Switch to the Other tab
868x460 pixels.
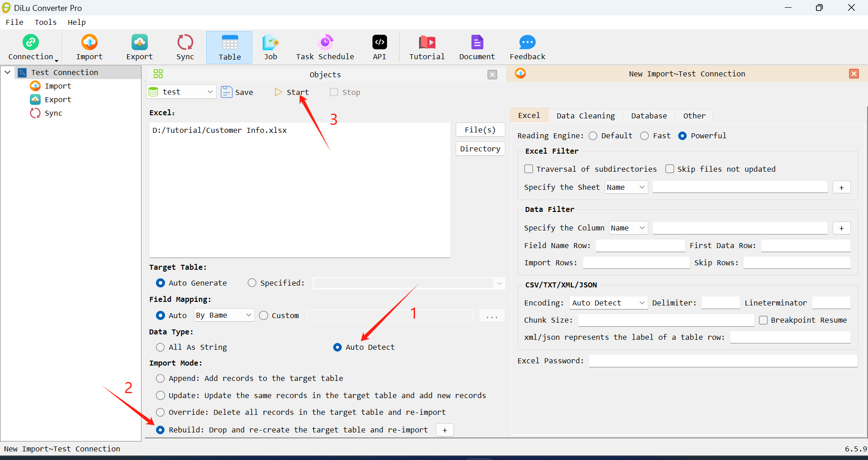pyautogui.click(x=694, y=116)
